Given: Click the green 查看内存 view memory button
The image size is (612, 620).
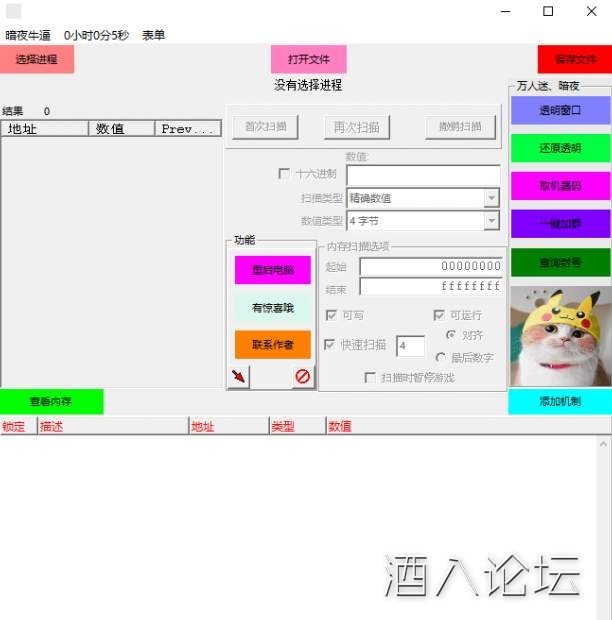Looking at the screenshot, I should click(52, 402).
